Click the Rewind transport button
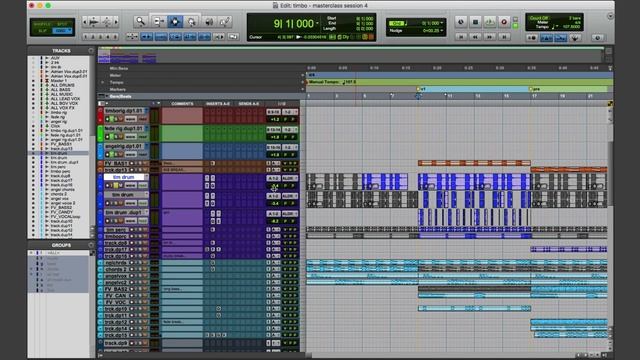The image size is (640, 360). click(475, 37)
